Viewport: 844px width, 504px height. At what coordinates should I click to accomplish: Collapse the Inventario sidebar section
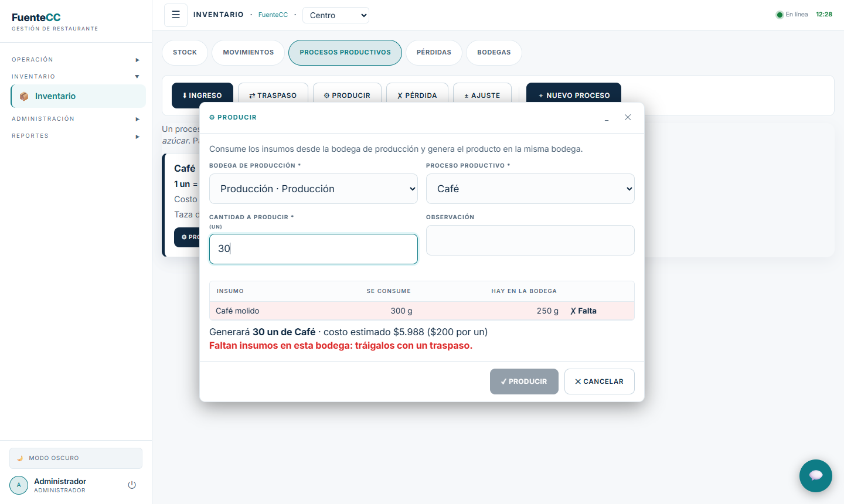[76, 77]
